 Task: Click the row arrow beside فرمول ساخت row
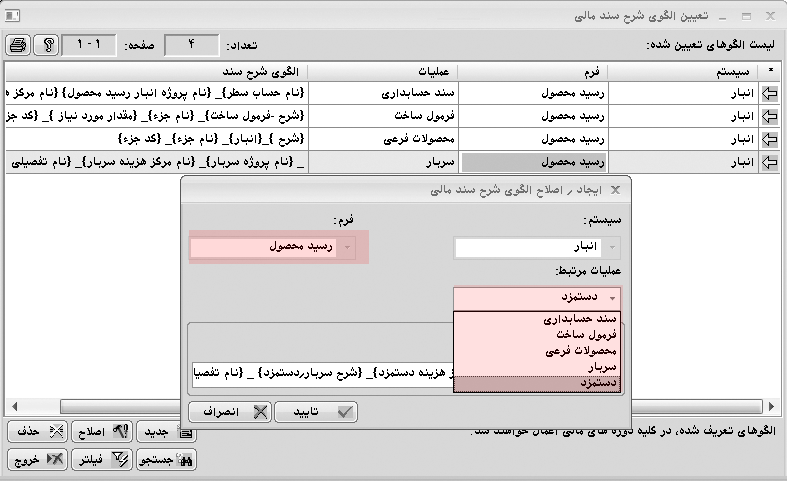click(770, 116)
